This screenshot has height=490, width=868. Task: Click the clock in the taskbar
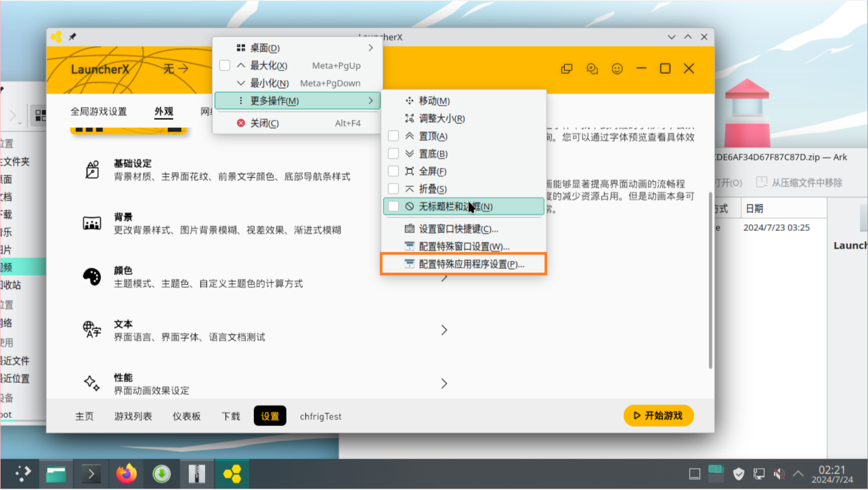pyautogui.click(x=832, y=474)
